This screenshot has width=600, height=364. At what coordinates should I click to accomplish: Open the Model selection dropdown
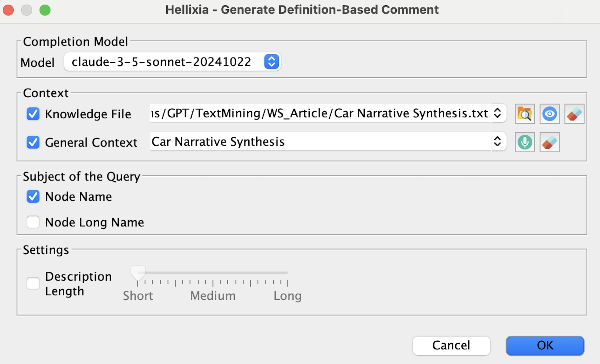271,62
